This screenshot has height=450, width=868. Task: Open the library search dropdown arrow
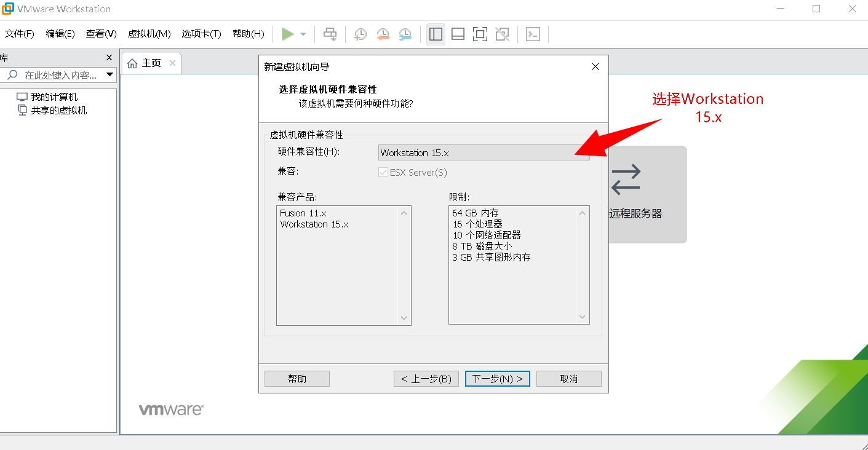[x=110, y=75]
